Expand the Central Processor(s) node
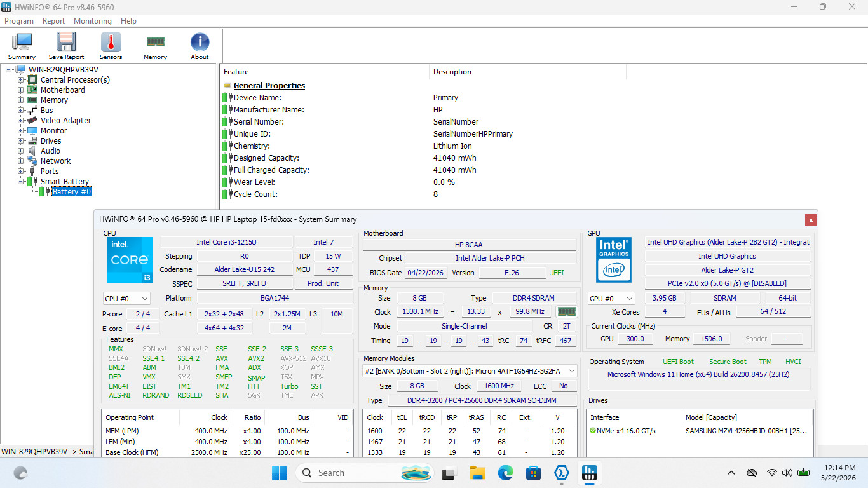868x488 pixels. click(x=21, y=80)
